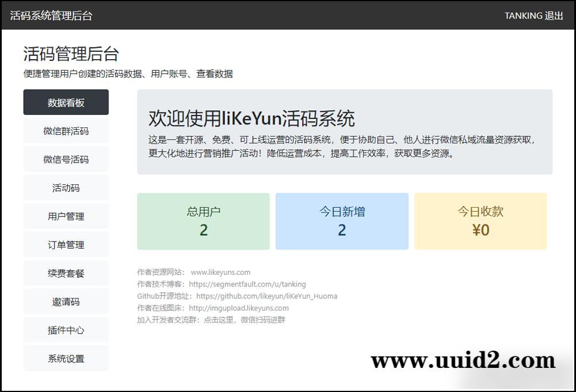Open the 邀请码 page
The width and height of the screenshot is (576, 392).
[66, 302]
